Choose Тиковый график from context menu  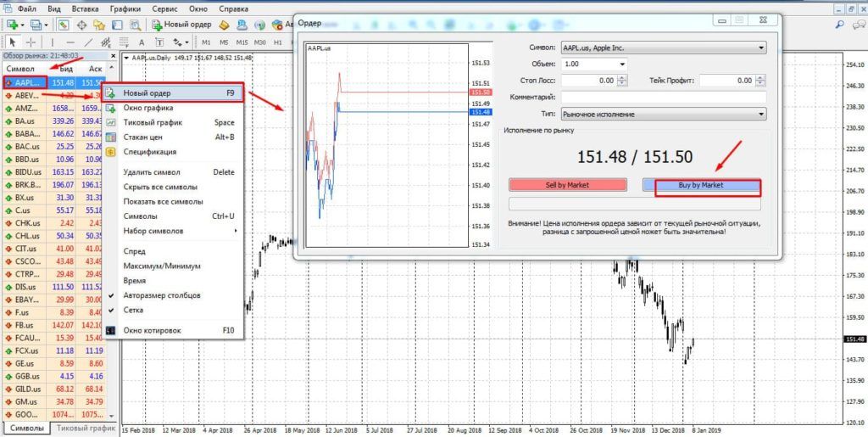pyautogui.click(x=154, y=122)
